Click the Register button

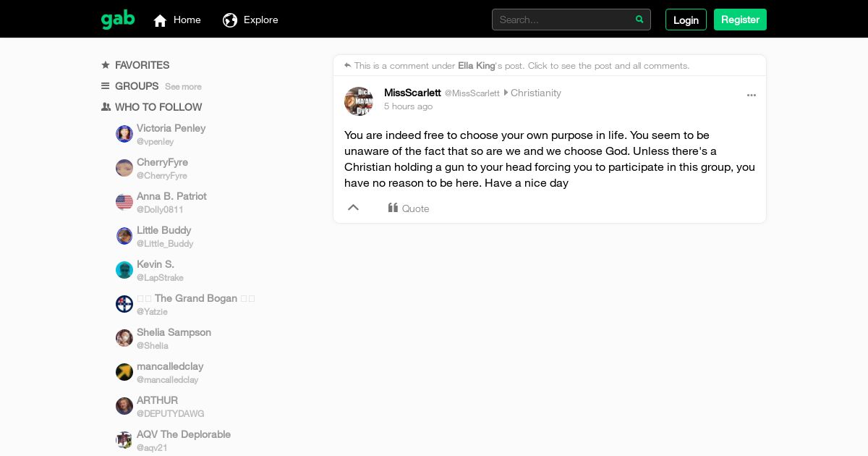pos(740,20)
